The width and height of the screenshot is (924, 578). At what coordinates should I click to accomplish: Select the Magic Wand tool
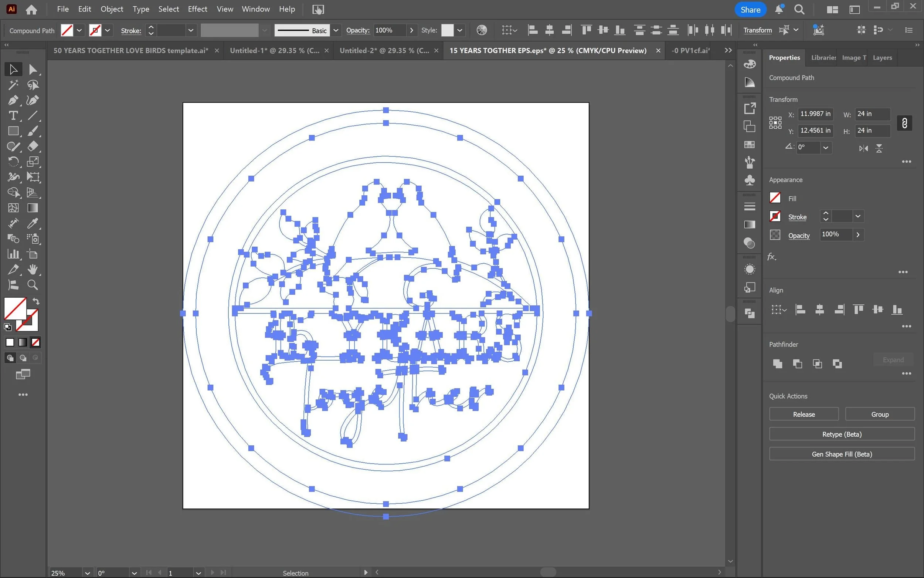[13, 84]
